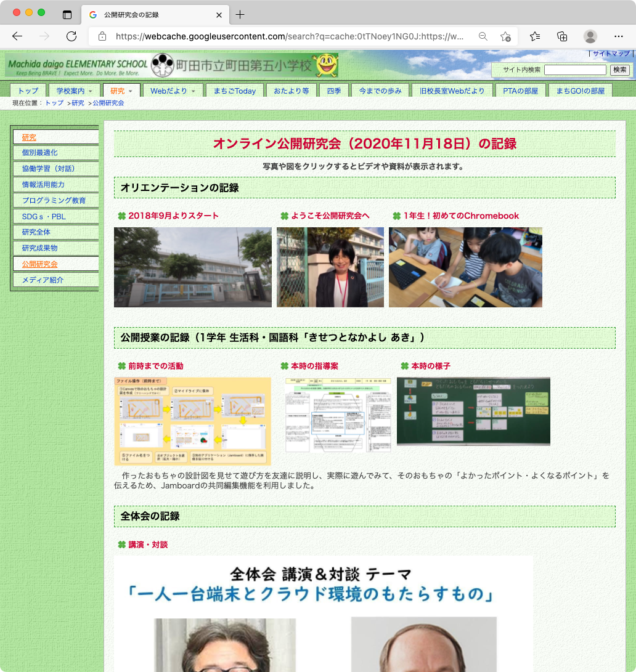Expand the 研究 dropdown menu
This screenshot has width=636, height=672.
pos(121,91)
